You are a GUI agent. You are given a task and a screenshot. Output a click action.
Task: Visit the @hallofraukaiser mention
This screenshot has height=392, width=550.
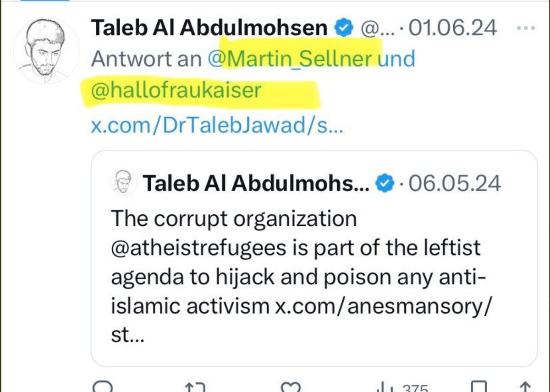(176, 91)
